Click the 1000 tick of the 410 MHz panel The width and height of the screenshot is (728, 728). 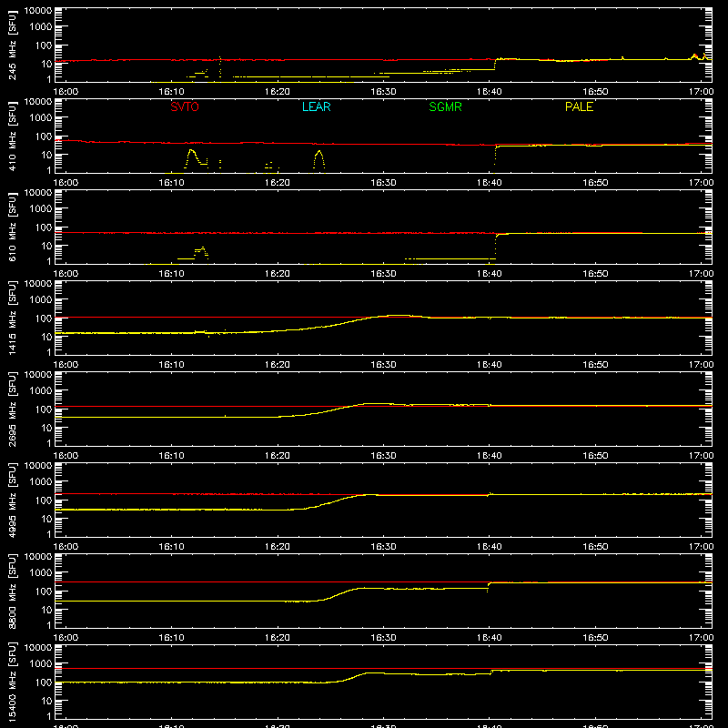pos(41,118)
